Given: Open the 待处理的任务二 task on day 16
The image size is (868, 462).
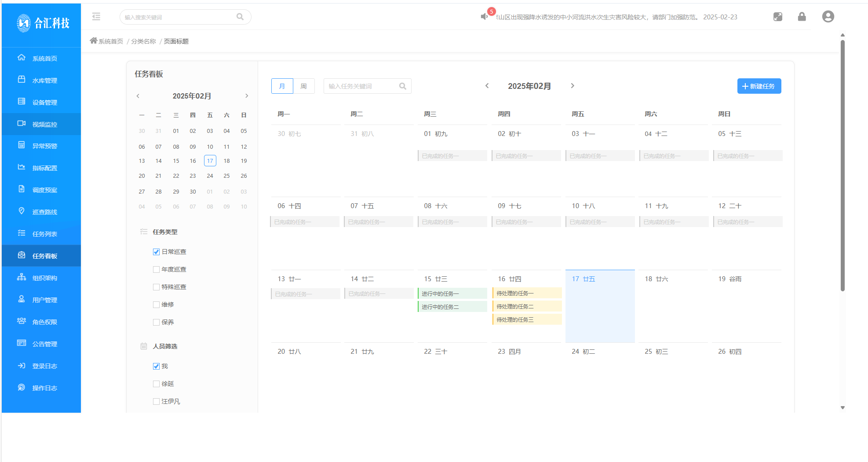Looking at the screenshot, I should coord(527,306).
